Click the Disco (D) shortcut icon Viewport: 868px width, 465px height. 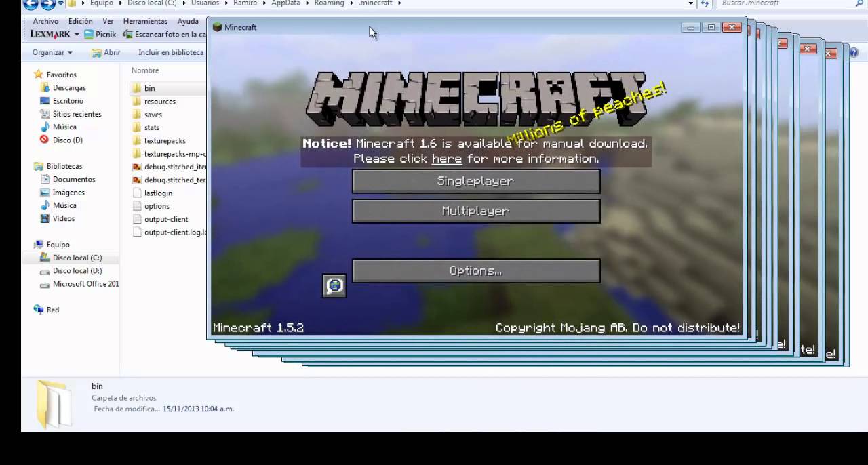click(x=45, y=140)
